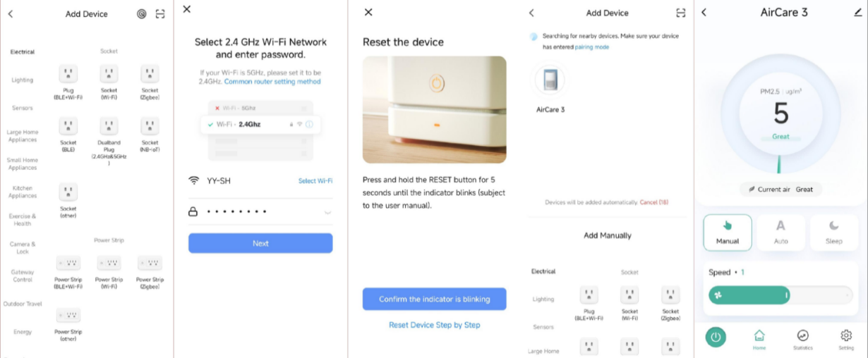The width and height of the screenshot is (868, 358).
Task: Confirm the indicator is blinking
Action: (x=434, y=299)
